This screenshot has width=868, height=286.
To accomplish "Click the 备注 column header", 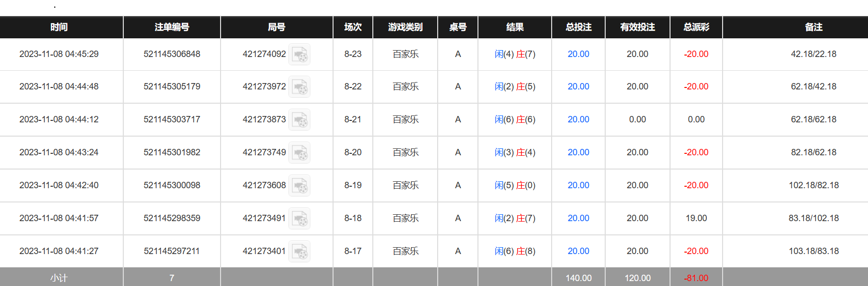I will click(x=813, y=27).
